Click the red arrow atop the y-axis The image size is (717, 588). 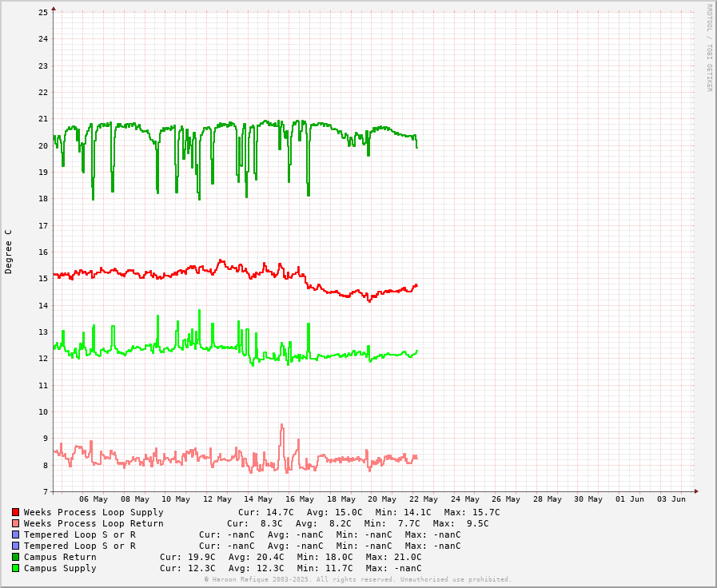54,9
